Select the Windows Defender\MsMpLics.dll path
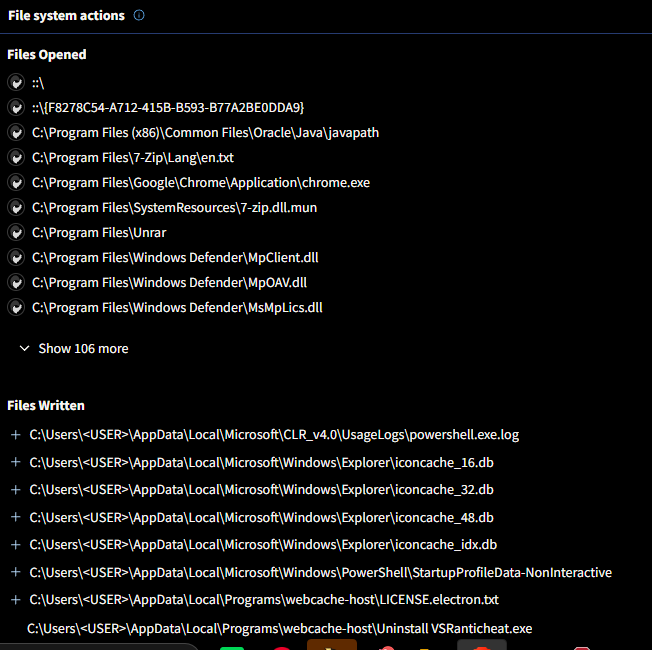 click(177, 308)
